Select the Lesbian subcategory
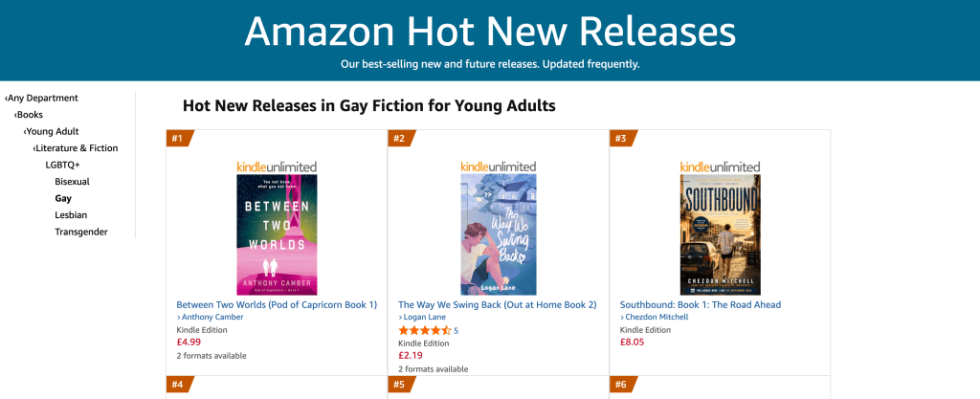Image resolution: width=980 pixels, height=399 pixels. coord(71,214)
